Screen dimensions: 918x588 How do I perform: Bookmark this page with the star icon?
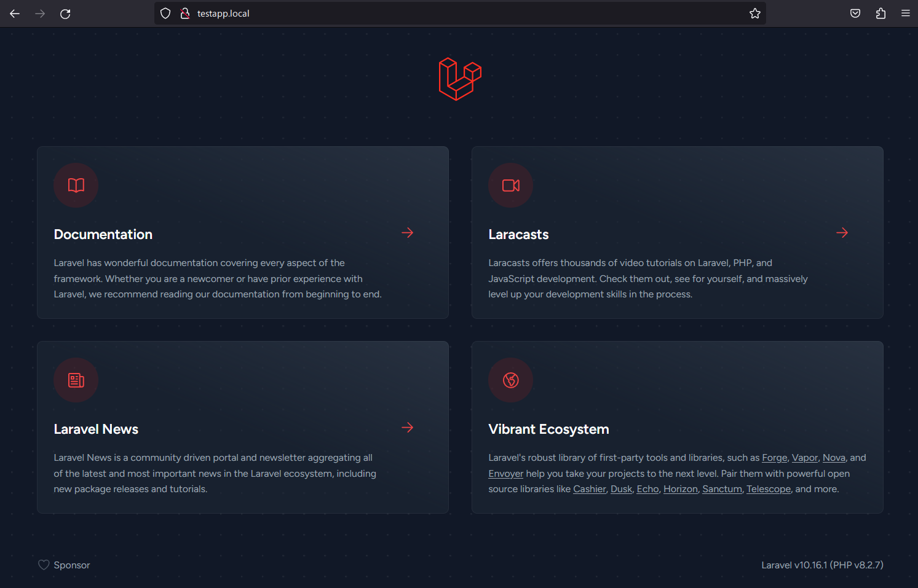click(755, 14)
